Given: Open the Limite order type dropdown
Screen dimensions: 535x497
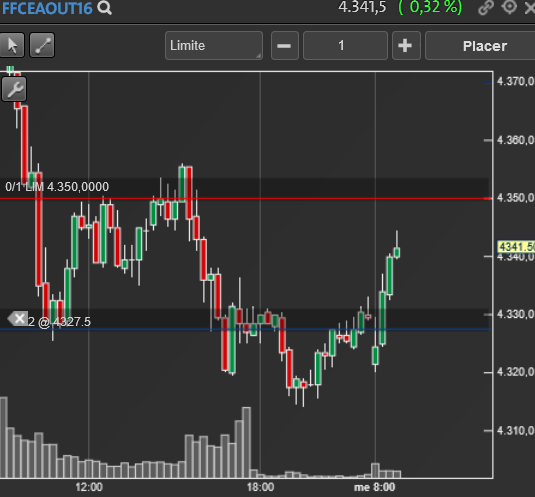Looking at the screenshot, I should (x=214, y=46).
